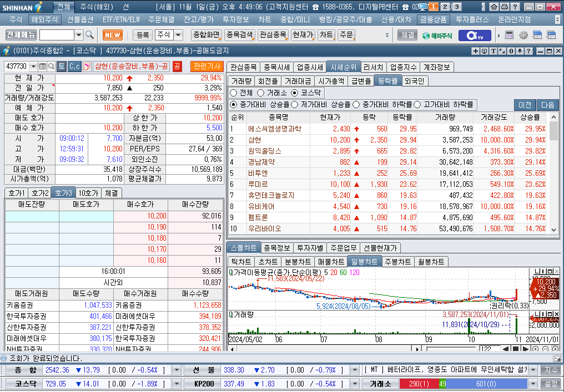Click the 전체메뉴 button
Viewport: 564px width, 392px height.
pyautogui.click(x=21, y=35)
